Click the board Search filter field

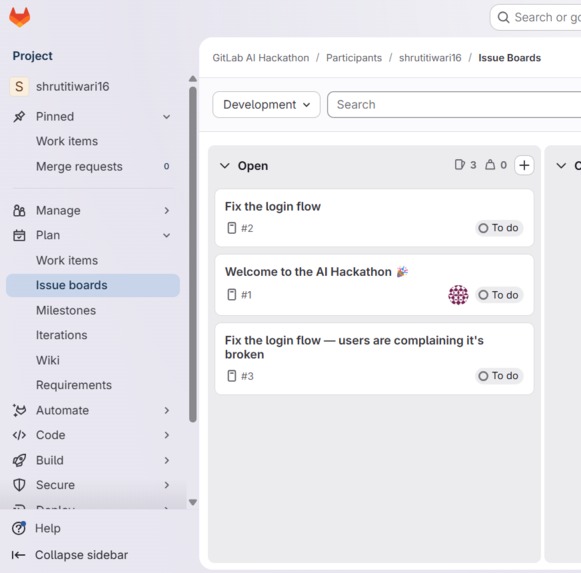click(454, 105)
